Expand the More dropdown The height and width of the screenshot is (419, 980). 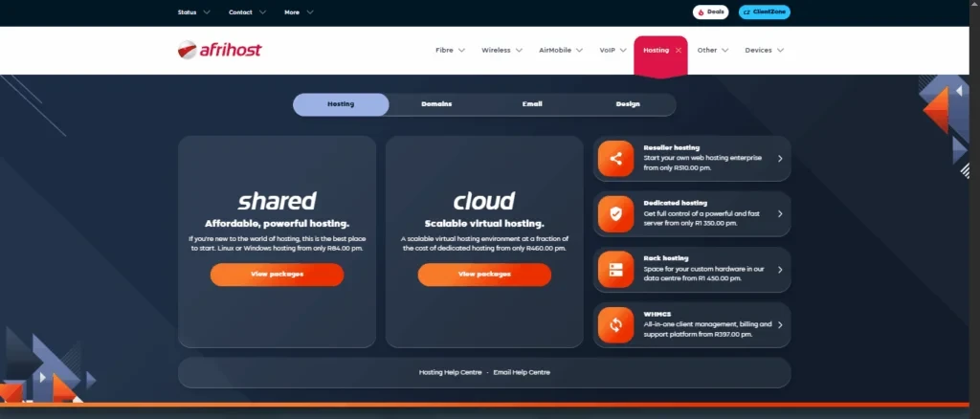[299, 11]
